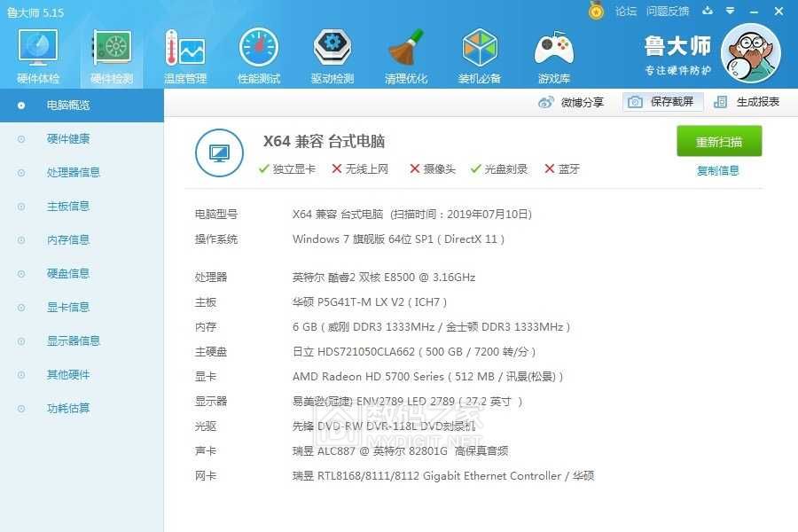Click hard disk value 日立 HDS721050CLA662

pyautogui.click(x=414, y=352)
